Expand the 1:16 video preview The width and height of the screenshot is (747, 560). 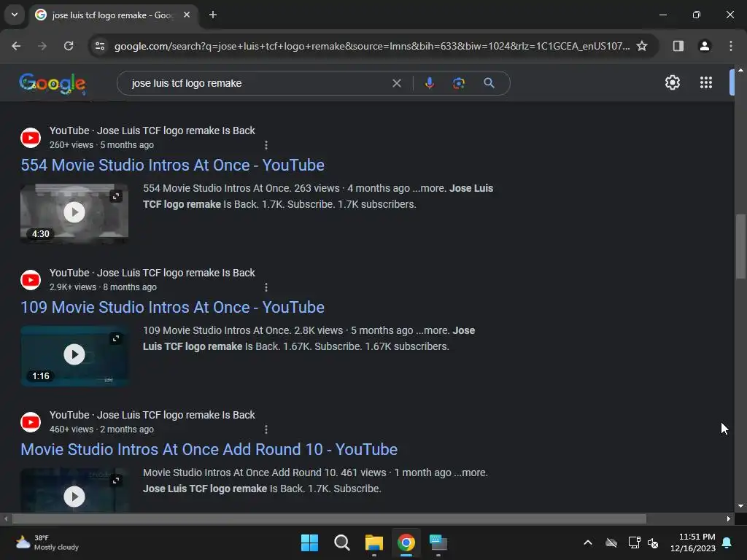pyautogui.click(x=116, y=338)
